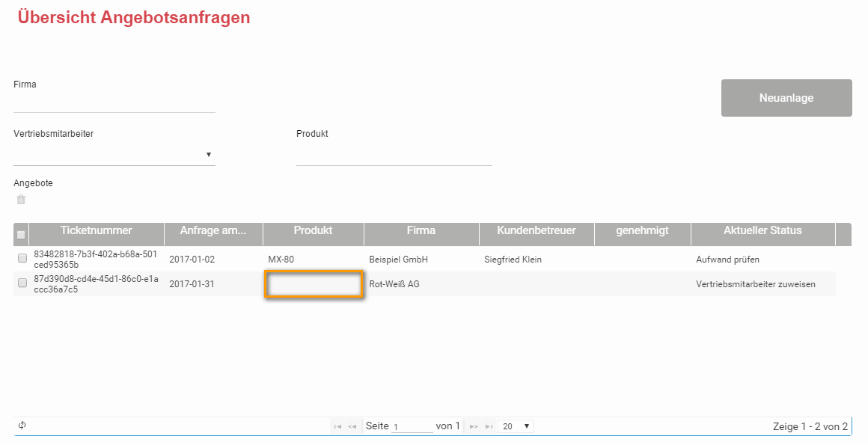The width and height of the screenshot is (868, 445).
Task: Sort by the Ticketnummer column header
Action: 96,231
